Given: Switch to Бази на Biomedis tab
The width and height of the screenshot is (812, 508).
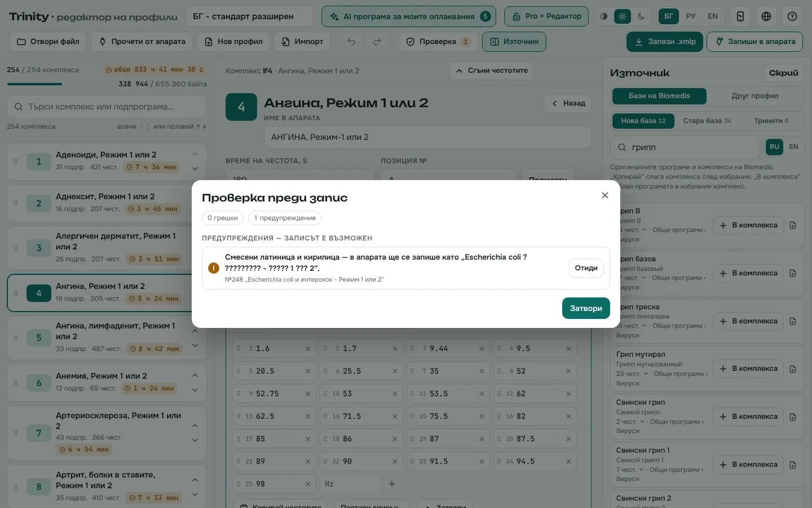Looking at the screenshot, I should (659, 96).
